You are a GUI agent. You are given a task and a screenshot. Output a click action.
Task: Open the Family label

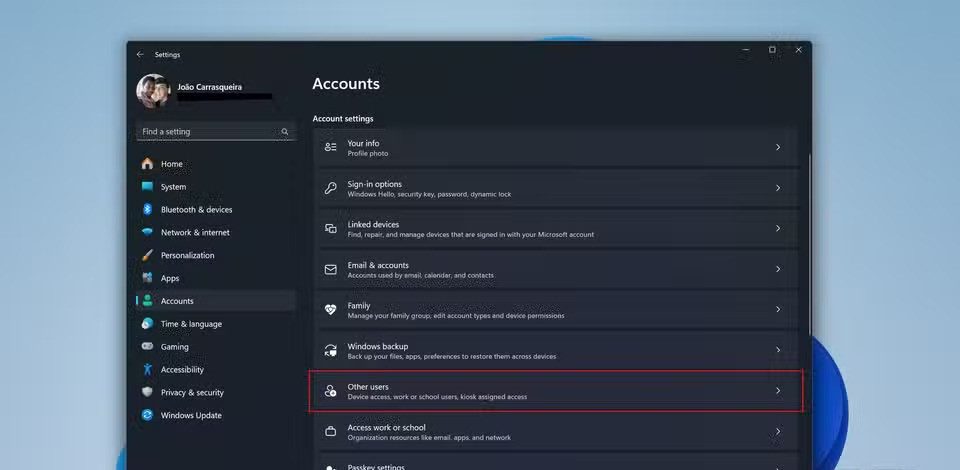coord(359,305)
